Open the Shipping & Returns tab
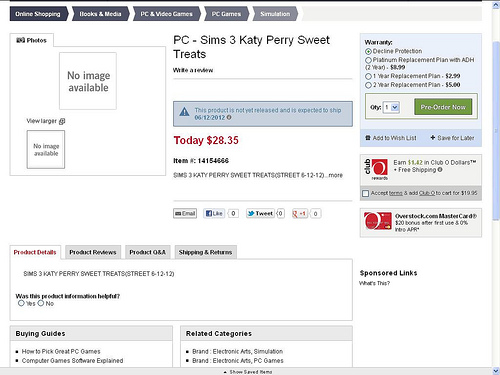This screenshot has width=500, height=375. pyautogui.click(x=205, y=252)
